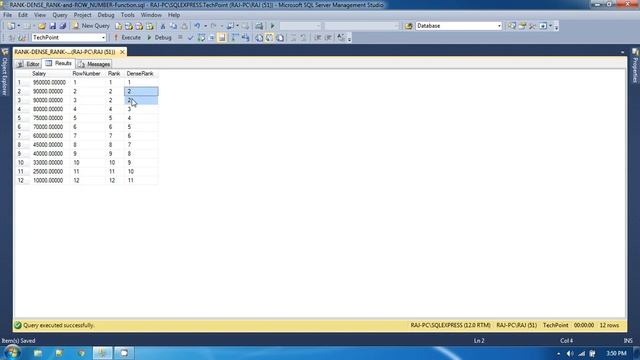Open the View menu

(40, 15)
